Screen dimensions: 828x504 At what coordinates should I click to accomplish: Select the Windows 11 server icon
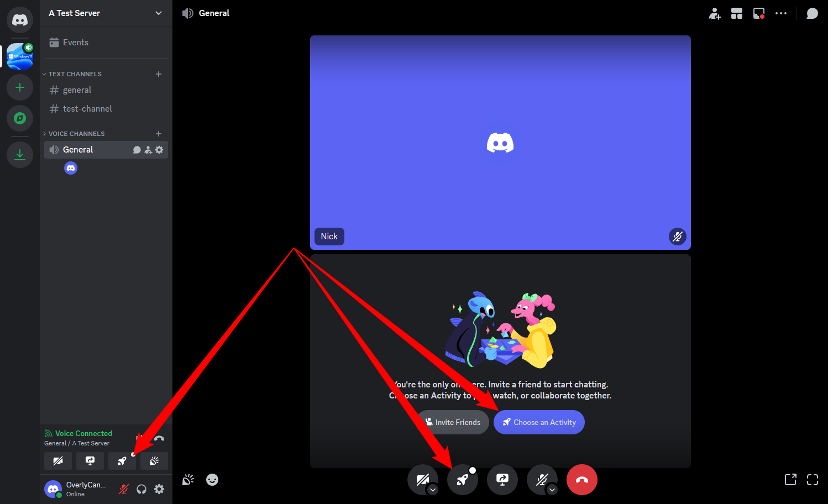pyautogui.click(x=20, y=56)
